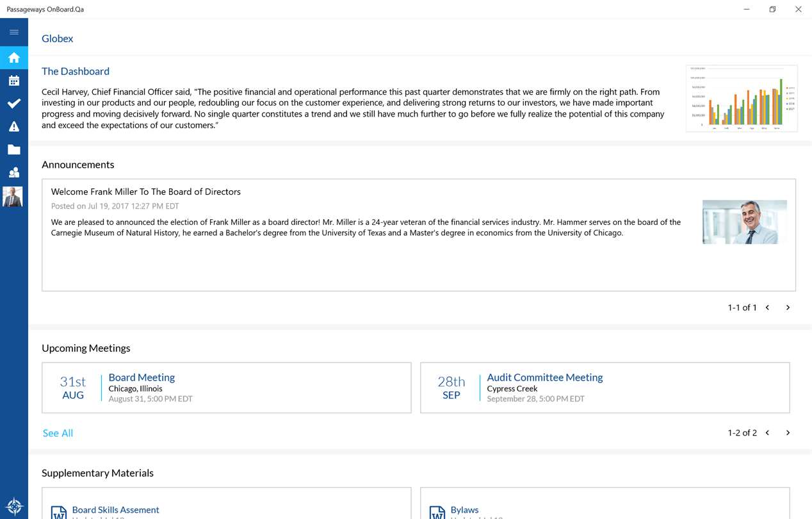Open the Audit Committee Meeting entry

tap(544, 377)
